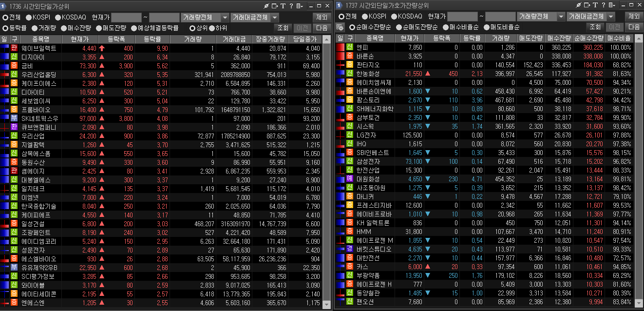Screen dimensions: 644x311
Task: Select 예상체결등락률 radio option
Action: coord(133,28)
